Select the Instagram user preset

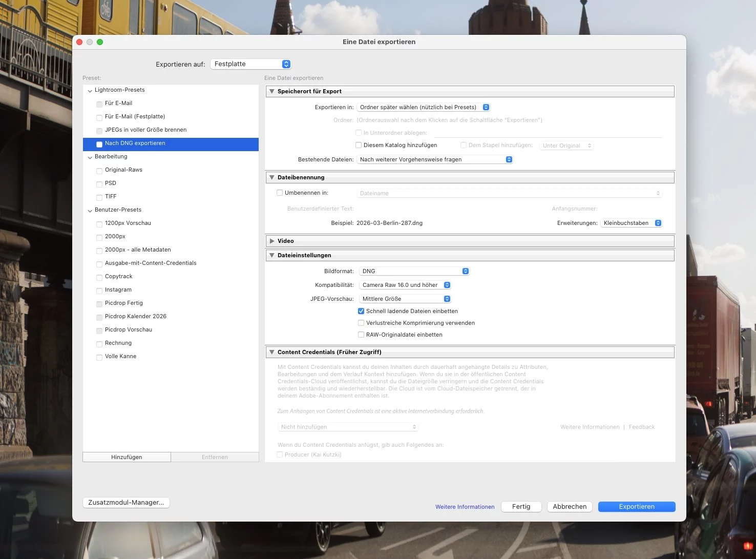coord(118,289)
